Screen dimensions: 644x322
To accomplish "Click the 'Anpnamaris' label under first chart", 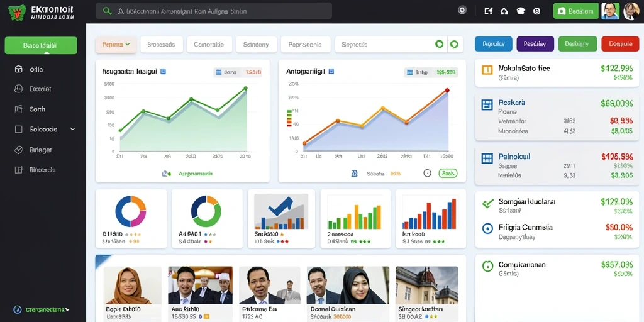I will [x=196, y=174].
